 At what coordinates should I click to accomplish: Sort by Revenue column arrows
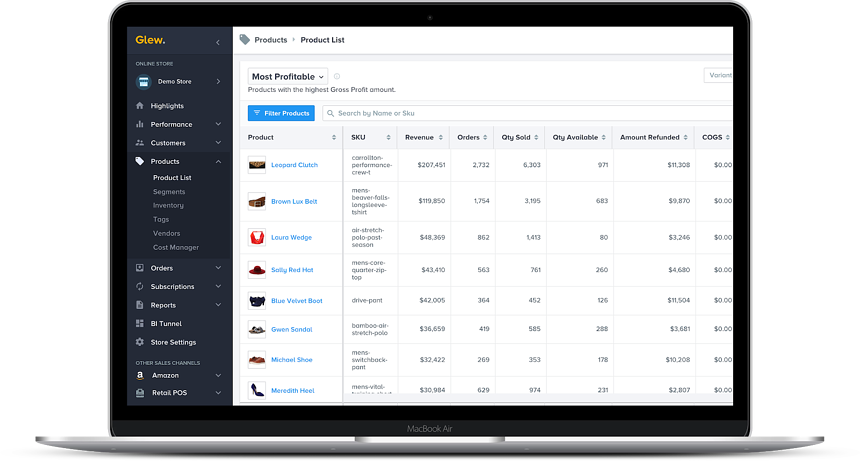point(440,138)
